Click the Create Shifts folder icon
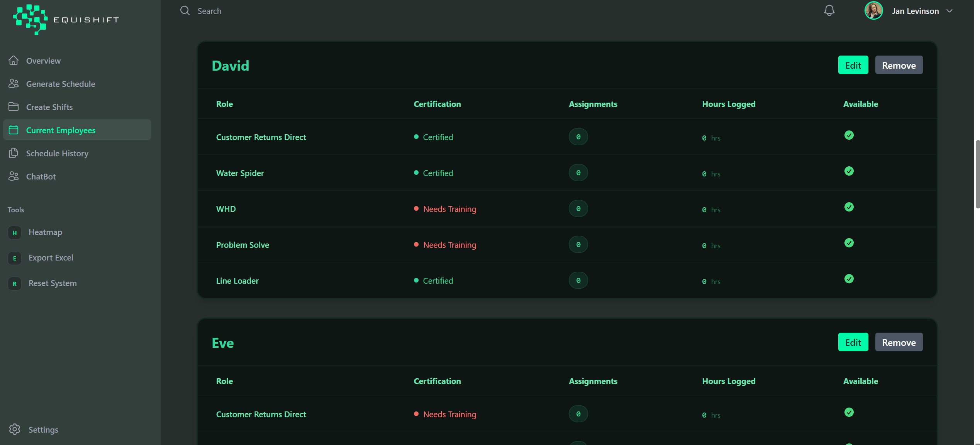This screenshot has height=445, width=980. pyautogui.click(x=14, y=107)
